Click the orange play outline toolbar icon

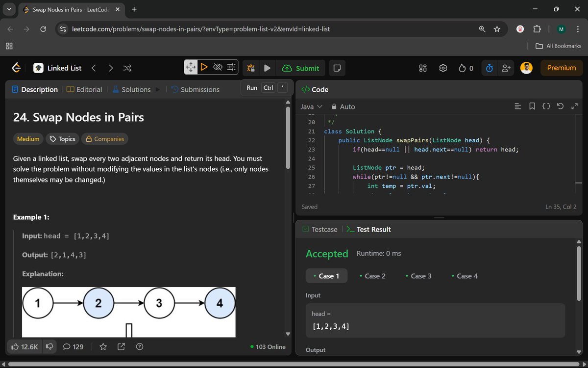pos(204,67)
